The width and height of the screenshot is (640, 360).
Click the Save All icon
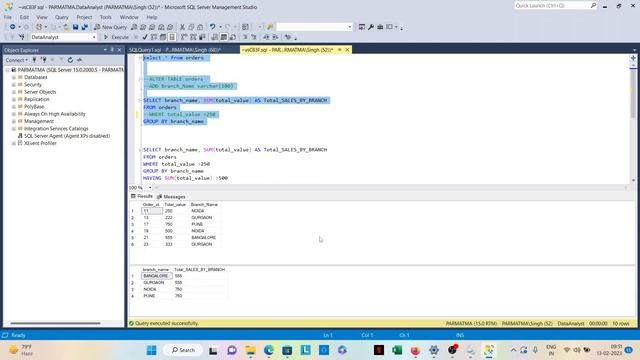point(84,27)
